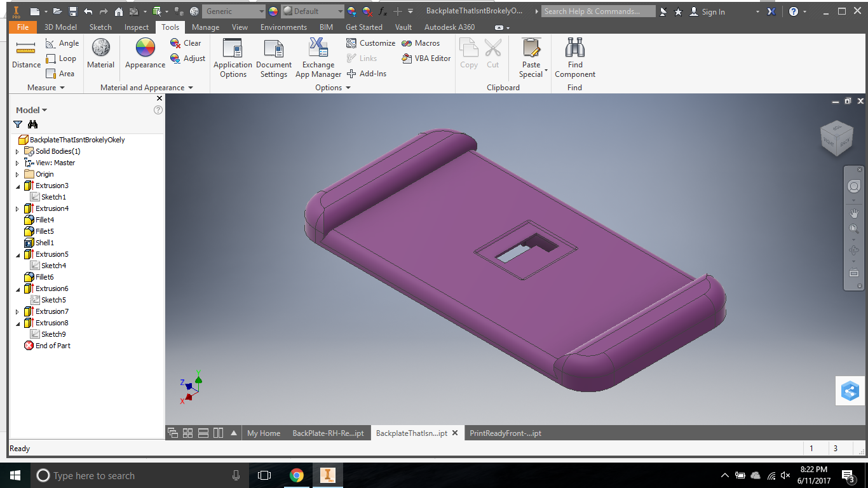Select the Distance measure tool
The width and height of the screenshot is (868, 488).
point(26,54)
